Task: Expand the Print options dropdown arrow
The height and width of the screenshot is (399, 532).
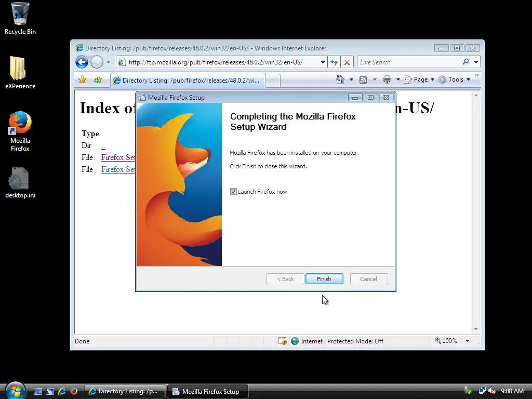Action: pos(398,79)
